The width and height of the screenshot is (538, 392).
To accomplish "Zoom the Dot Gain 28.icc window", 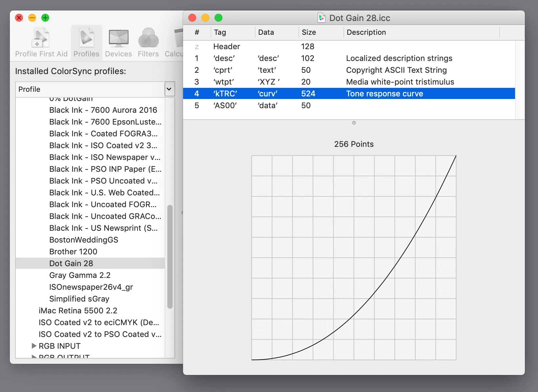I will [x=218, y=18].
